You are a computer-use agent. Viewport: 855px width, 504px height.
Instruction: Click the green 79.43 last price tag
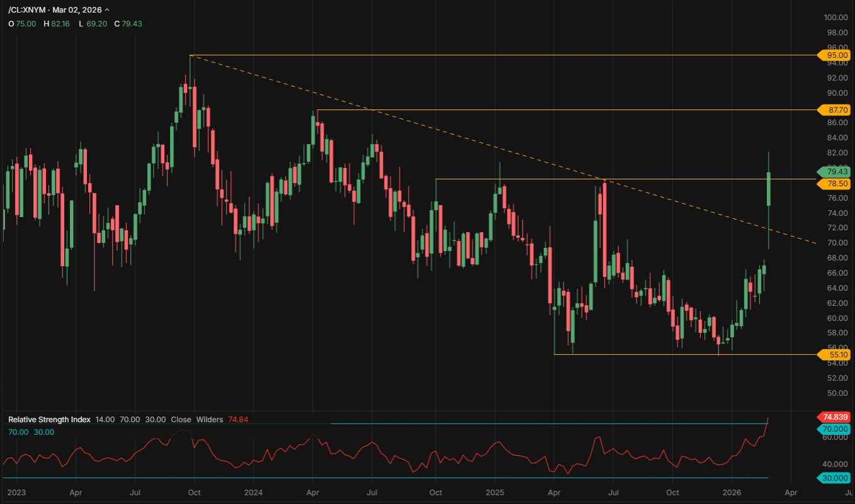tap(834, 171)
